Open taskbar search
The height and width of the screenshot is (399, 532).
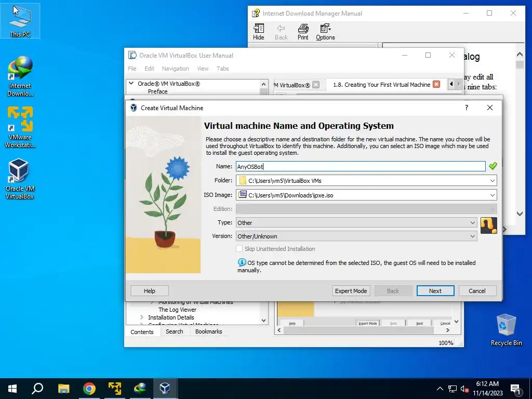(x=37, y=389)
